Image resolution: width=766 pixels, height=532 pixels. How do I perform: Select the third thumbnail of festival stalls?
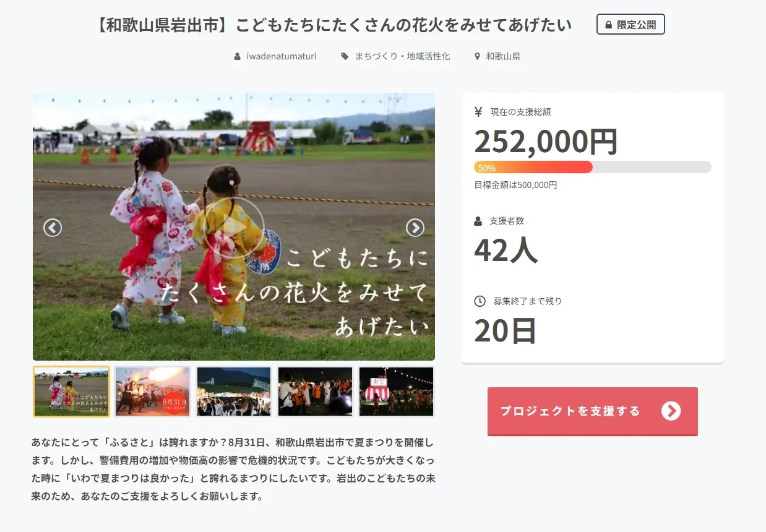tap(234, 392)
